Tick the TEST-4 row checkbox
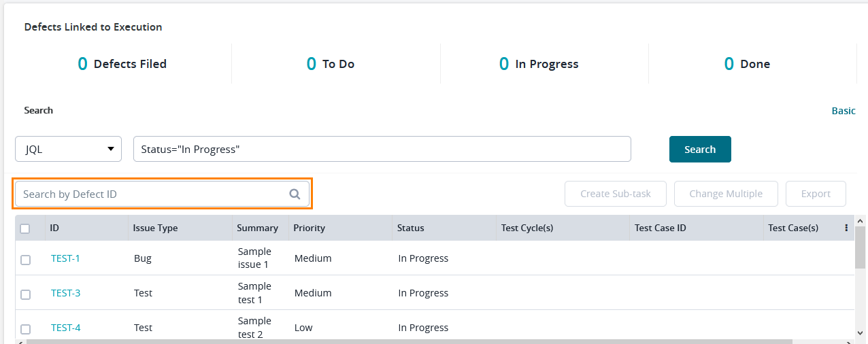868x344 pixels. pyautogui.click(x=25, y=328)
